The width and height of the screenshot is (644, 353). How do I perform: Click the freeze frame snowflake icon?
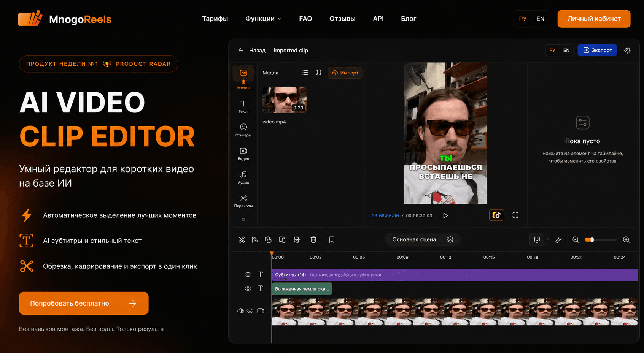pos(297,240)
